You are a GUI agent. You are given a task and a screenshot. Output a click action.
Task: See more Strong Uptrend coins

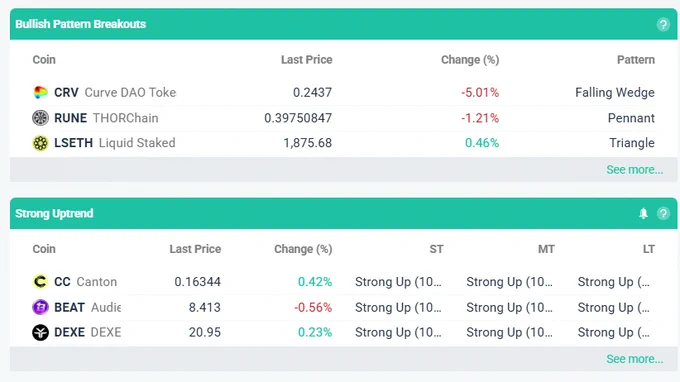[x=634, y=359]
